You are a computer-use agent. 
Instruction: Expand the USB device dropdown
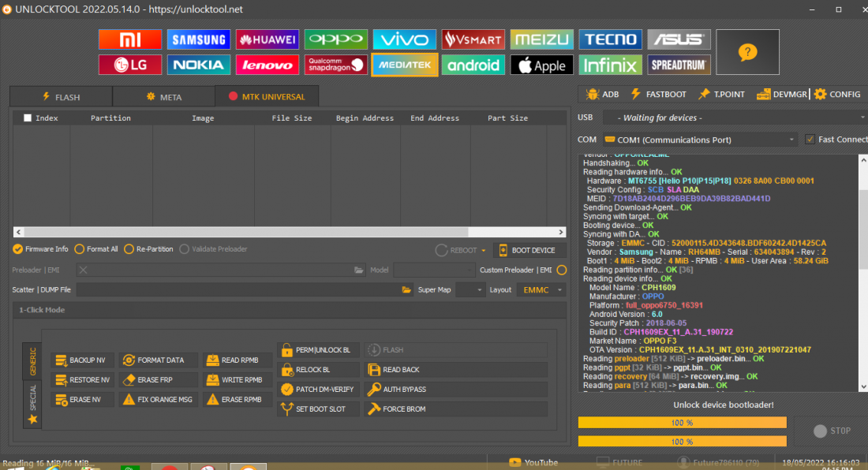coord(735,117)
